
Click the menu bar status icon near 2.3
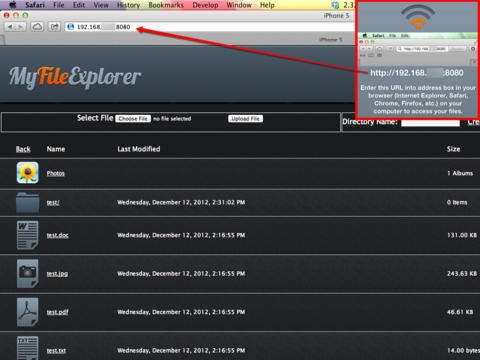335,5
